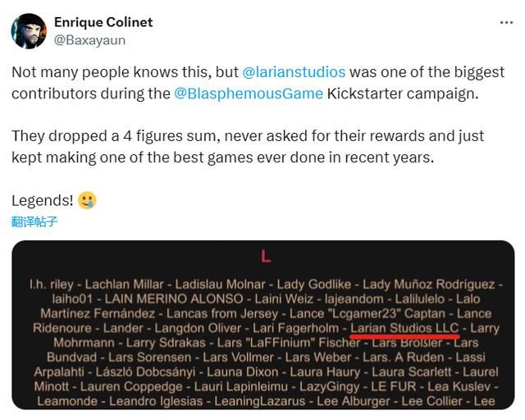Open the more options ellipsis menu
The image size is (525, 420).
(506, 22)
